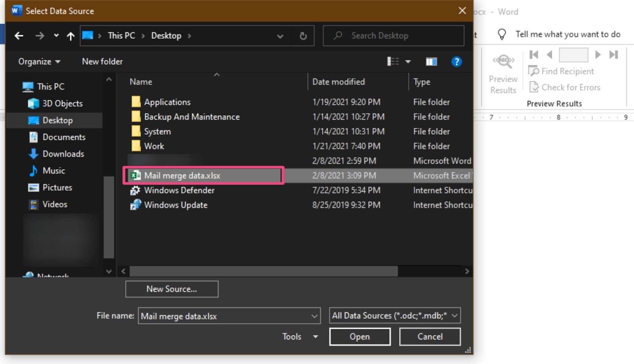Expand the File name dropdown list

click(315, 316)
